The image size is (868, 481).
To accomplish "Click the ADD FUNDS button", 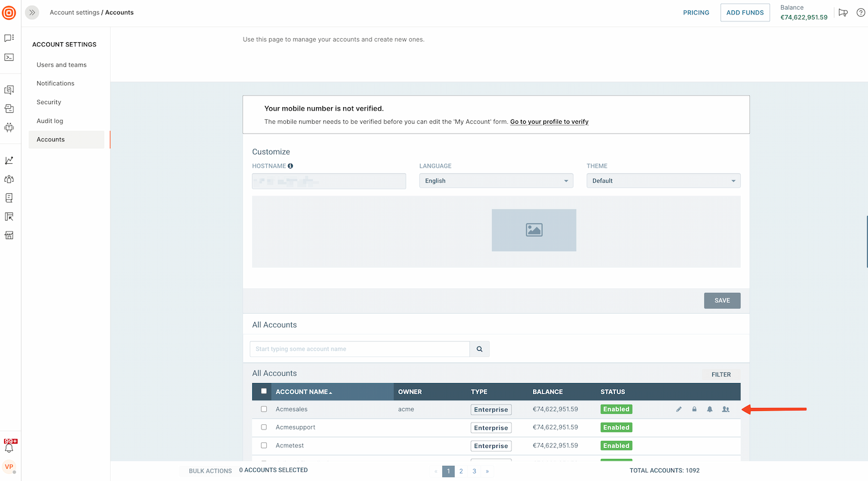I will pyautogui.click(x=745, y=13).
